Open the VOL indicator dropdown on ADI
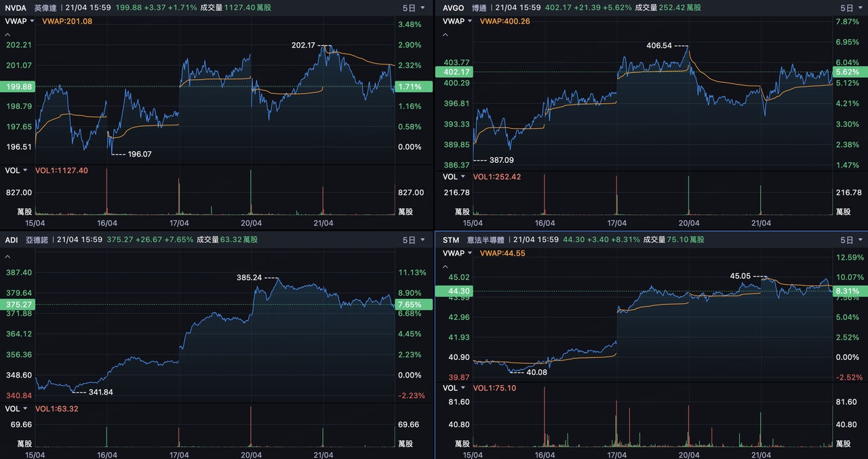Viewport: 868px width, 459px height. (x=16, y=409)
